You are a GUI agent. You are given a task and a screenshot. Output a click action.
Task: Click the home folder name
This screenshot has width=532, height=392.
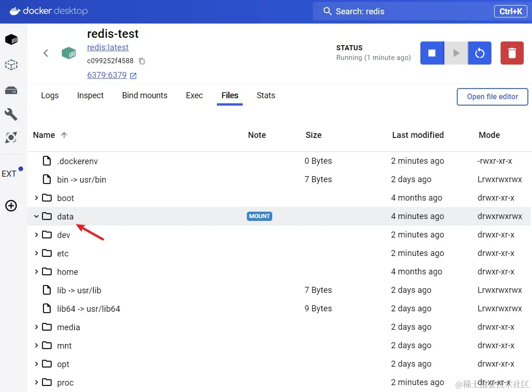pos(67,272)
